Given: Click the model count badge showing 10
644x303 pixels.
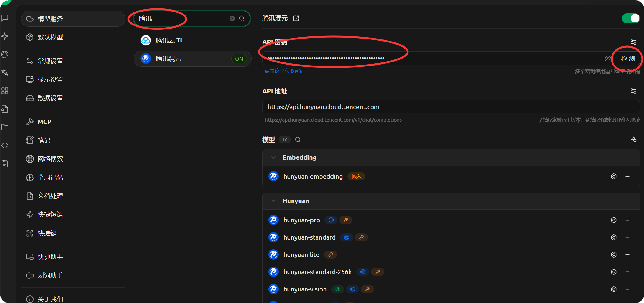Looking at the screenshot, I should pyautogui.click(x=285, y=140).
